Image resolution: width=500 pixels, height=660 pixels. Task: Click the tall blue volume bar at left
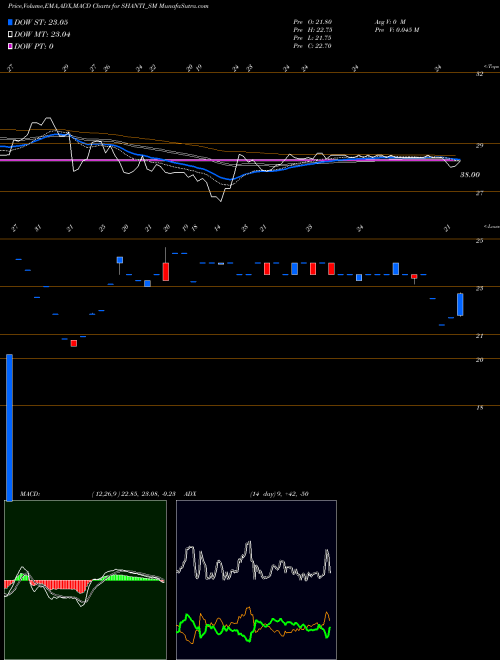[x=9, y=428]
